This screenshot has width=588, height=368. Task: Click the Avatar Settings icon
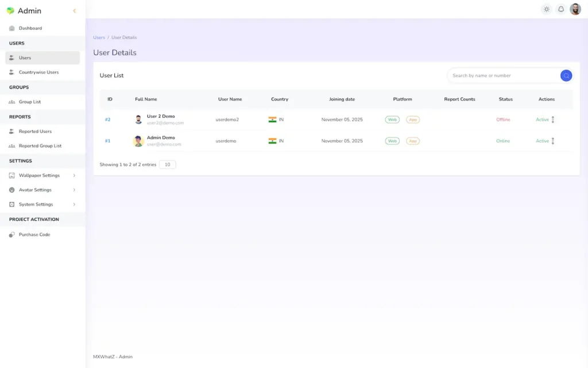point(12,190)
